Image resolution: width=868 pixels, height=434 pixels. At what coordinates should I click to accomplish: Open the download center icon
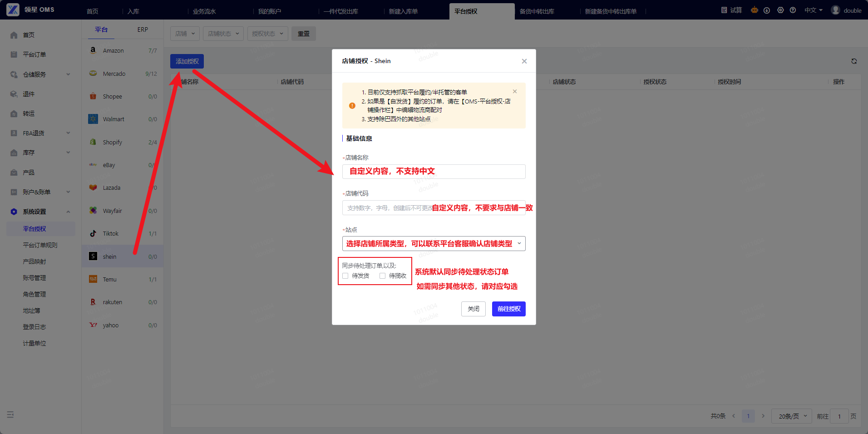point(767,10)
